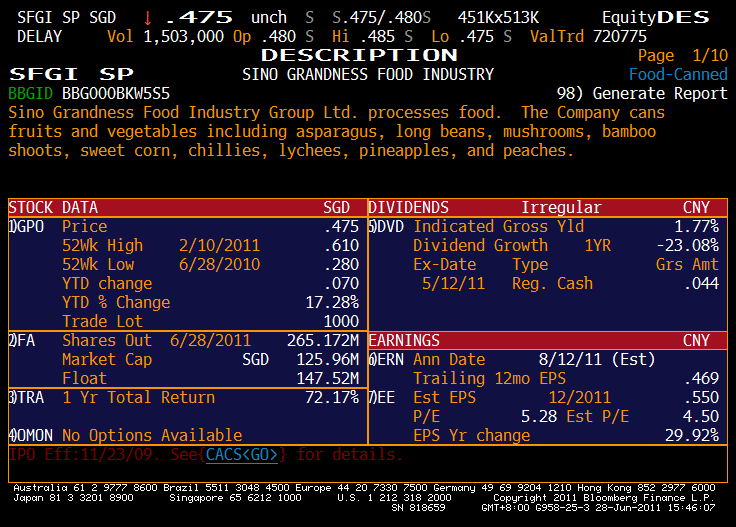Click the SFGI SP ticker heading

71,74
